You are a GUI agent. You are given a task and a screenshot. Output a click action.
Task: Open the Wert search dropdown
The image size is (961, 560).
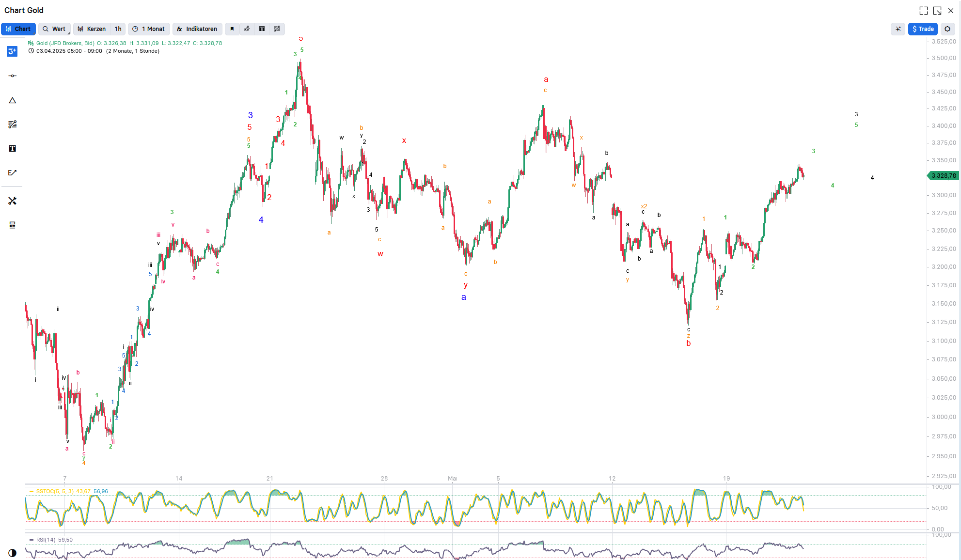(x=54, y=29)
